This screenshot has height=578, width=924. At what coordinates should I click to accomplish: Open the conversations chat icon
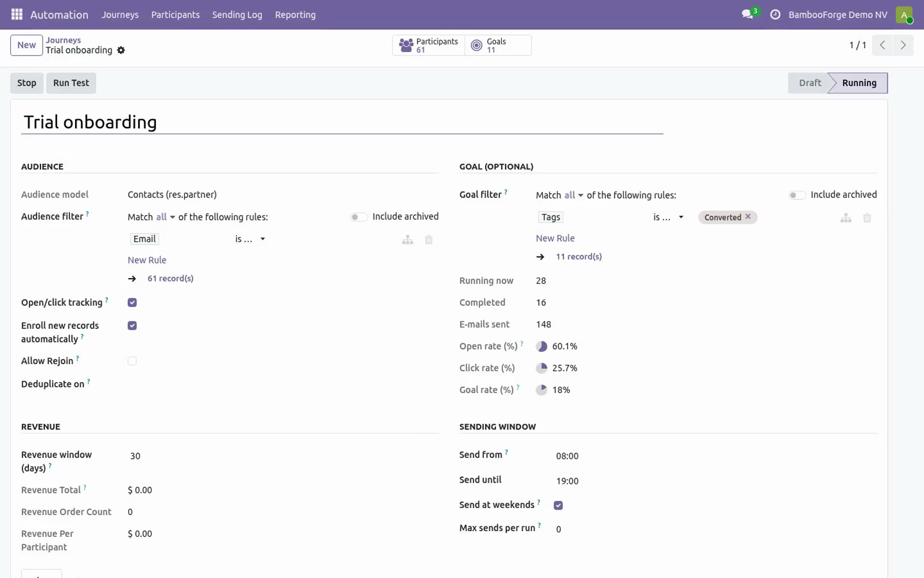[x=748, y=14]
